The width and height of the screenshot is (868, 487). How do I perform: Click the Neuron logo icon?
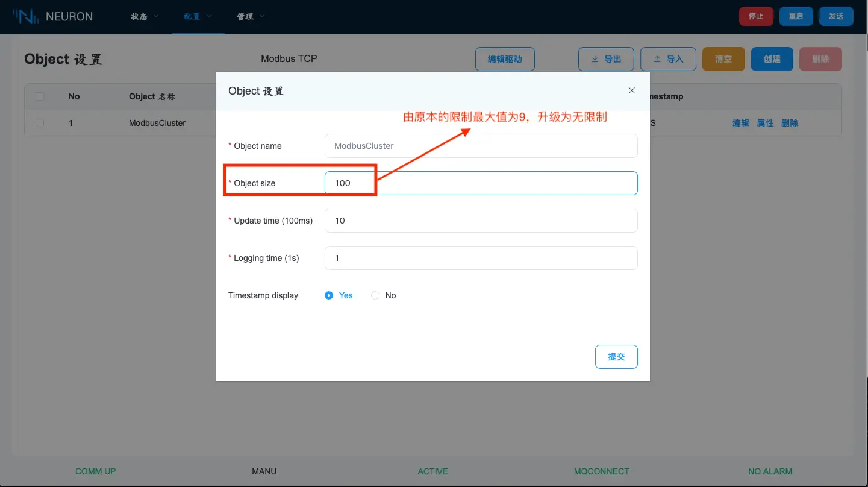27,16
